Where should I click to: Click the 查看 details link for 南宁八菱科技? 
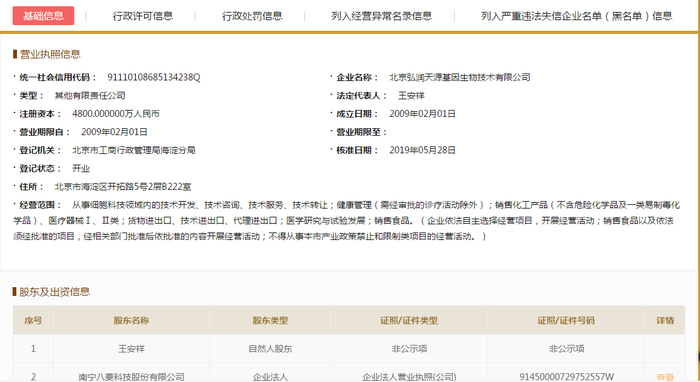665,377
